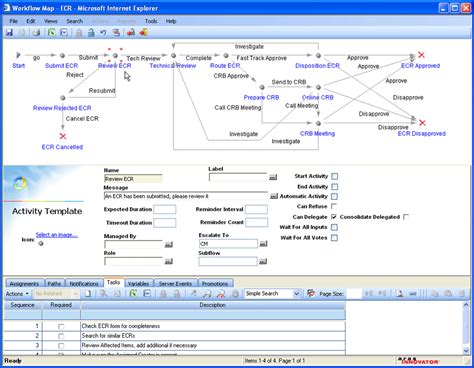Select the ECR Approved red X node

(x=421, y=55)
